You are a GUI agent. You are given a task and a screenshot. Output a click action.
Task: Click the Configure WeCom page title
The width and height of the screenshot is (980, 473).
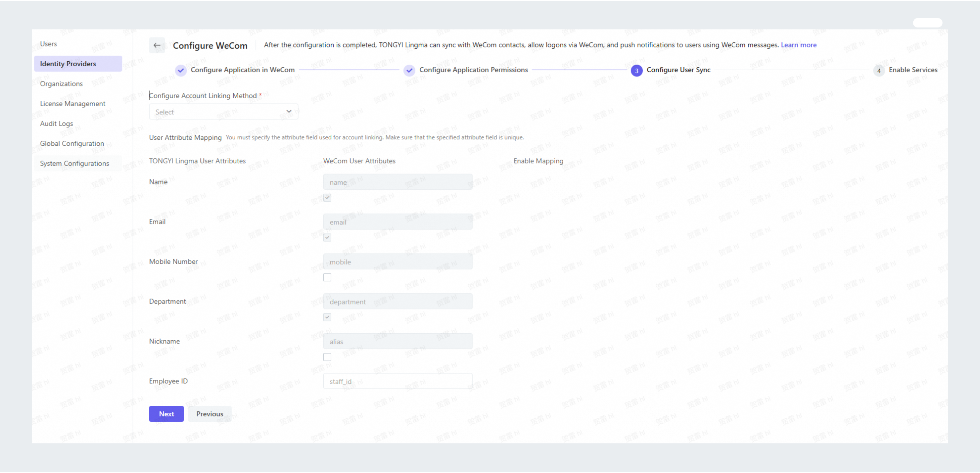click(x=210, y=46)
